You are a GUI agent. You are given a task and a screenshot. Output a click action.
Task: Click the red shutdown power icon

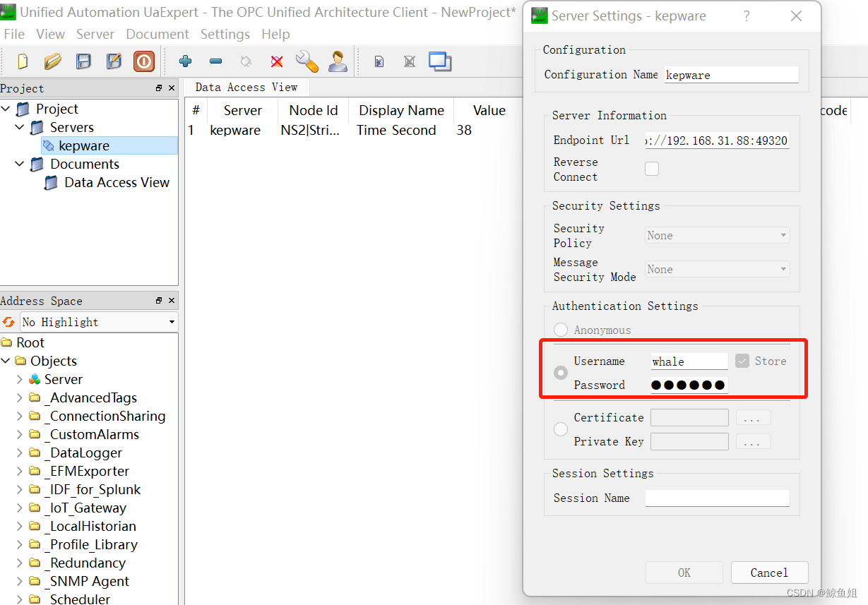pyautogui.click(x=144, y=61)
